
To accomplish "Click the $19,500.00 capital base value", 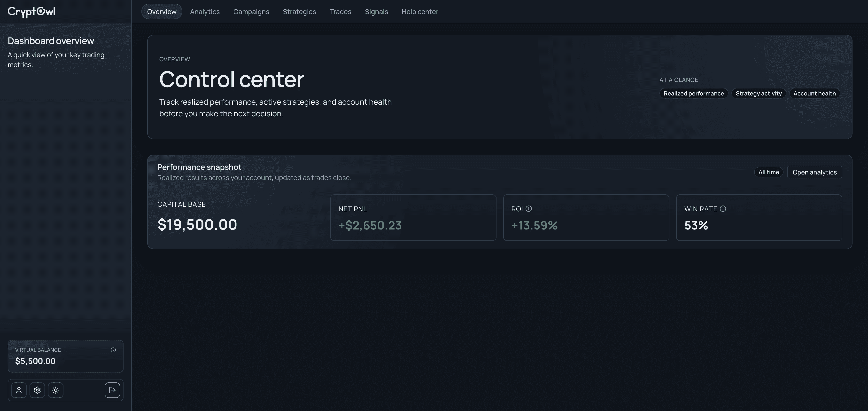I will tap(197, 225).
